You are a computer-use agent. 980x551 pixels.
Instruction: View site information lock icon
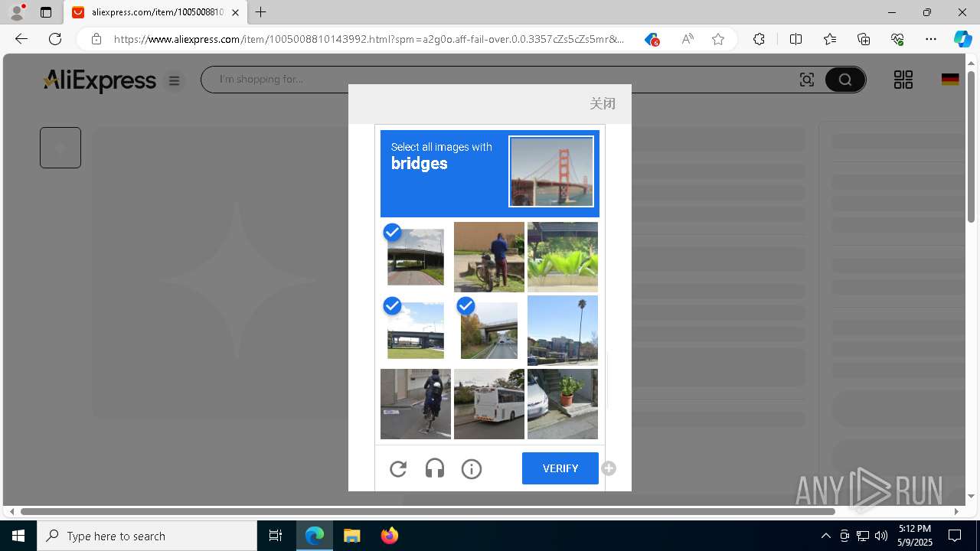[x=96, y=39]
